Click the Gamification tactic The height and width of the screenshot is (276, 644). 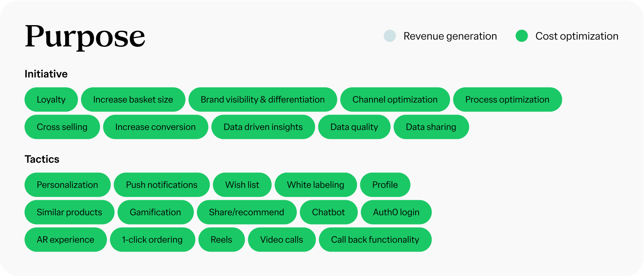tap(156, 212)
